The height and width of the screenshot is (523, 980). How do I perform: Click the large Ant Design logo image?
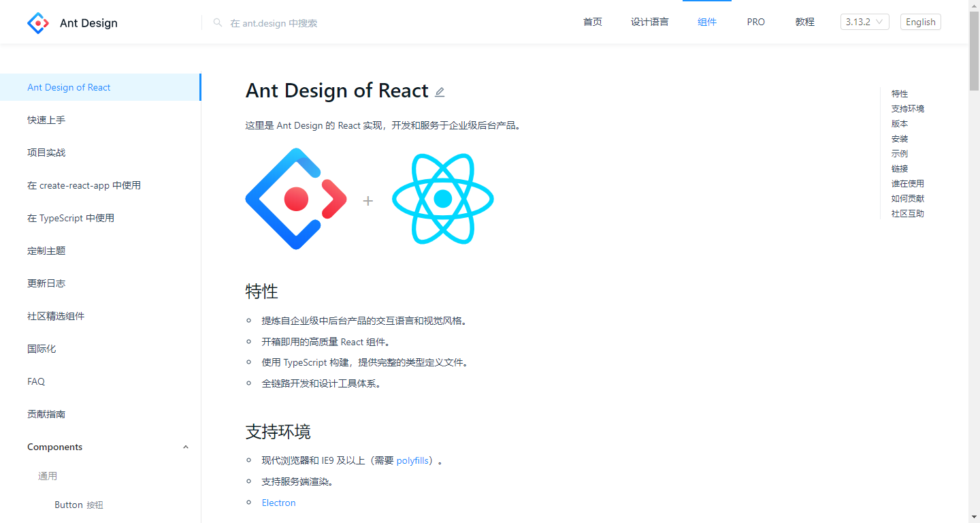click(296, 199)
